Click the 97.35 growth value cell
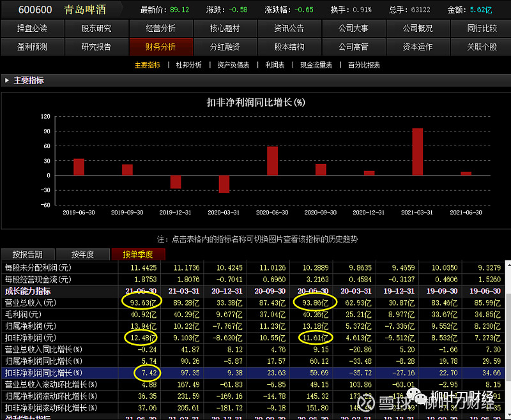 190,373
